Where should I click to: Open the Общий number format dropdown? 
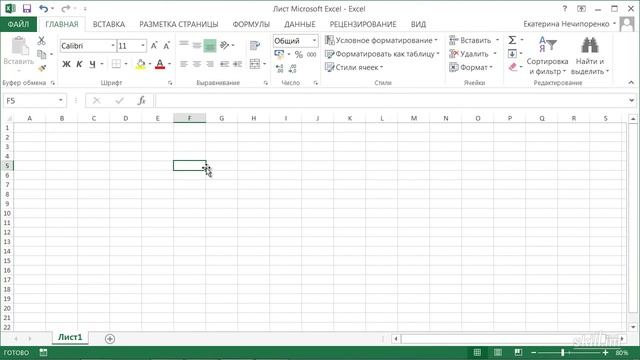[314, 41]
